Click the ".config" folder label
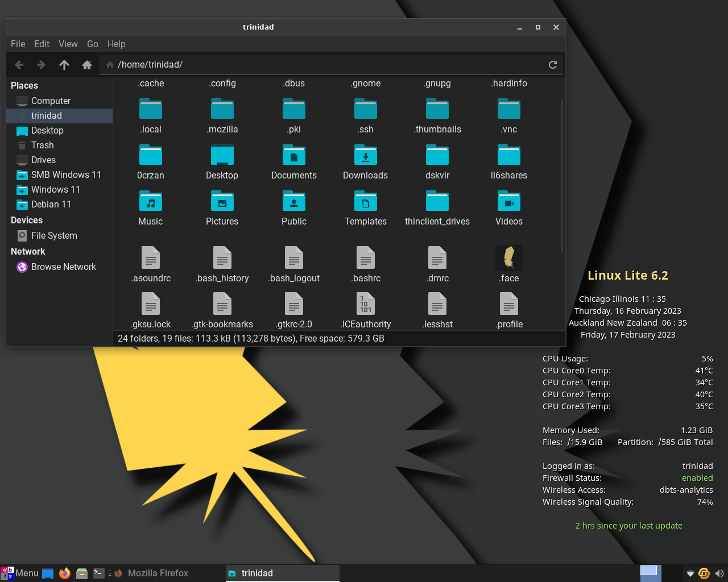Image resolution: width=728 pixels, height=582 pixels. (222, 83)
